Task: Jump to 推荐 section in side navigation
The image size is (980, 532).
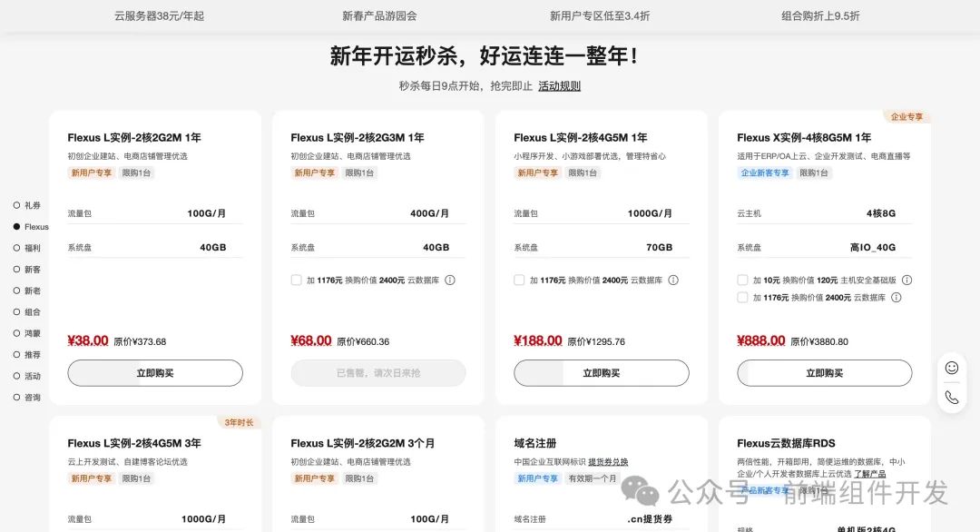Action: [x=27, y=354]
